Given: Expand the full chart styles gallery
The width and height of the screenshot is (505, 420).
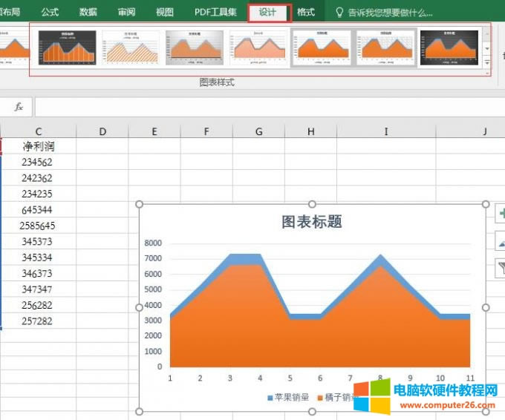Looking at the screenshot, I should click(x=487, y=65).
